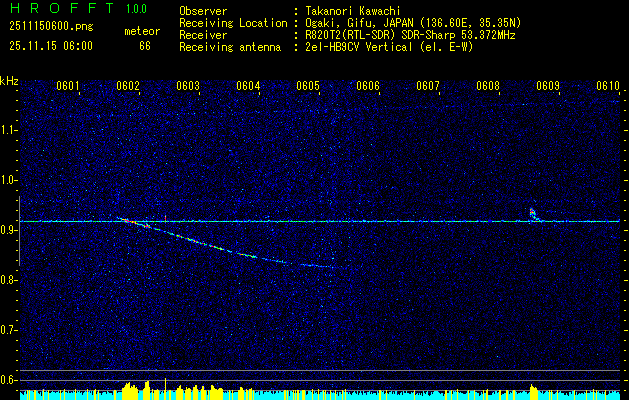Click the red spike near 0602 on carrier
This screenshot has height=400, width=629.
tap(165, 218)
